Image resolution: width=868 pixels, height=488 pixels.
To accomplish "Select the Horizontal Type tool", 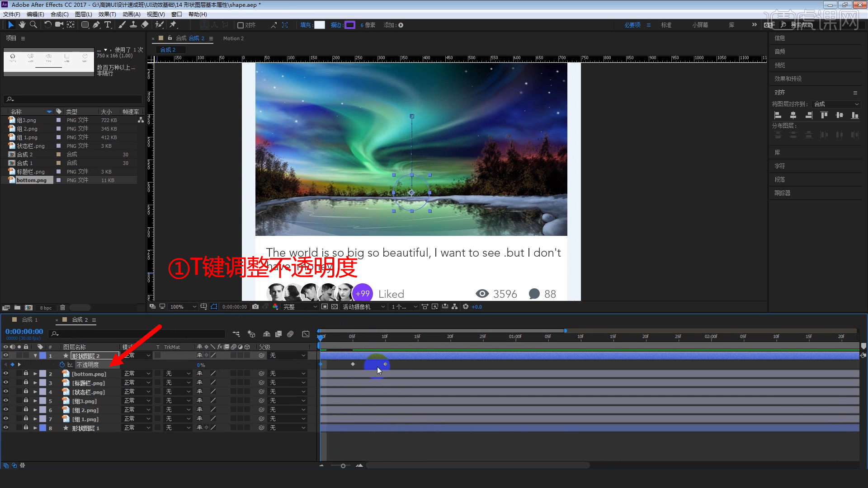I will tap(108, 25).
